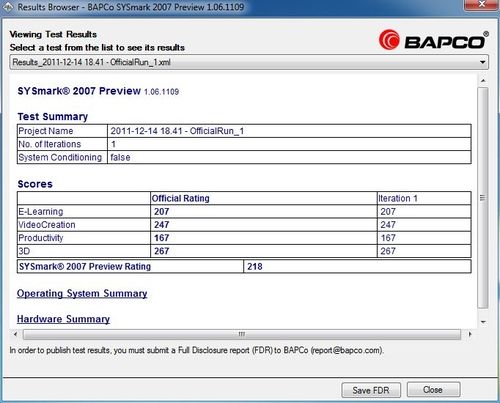
Task: Click the vertical scrollbar thumb
Action: pos(483,198)
